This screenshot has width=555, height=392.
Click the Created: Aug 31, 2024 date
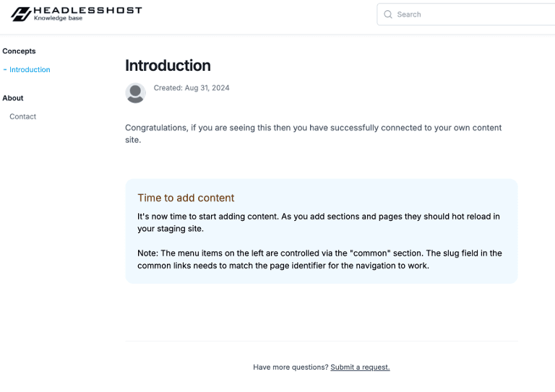tap(192, 88)
